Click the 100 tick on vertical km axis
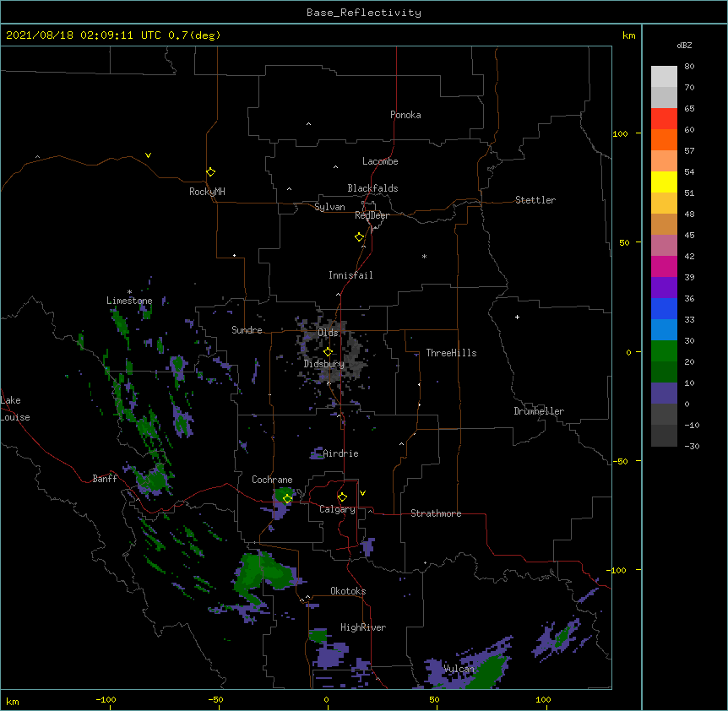728x711 pixels. coord(620,133)
